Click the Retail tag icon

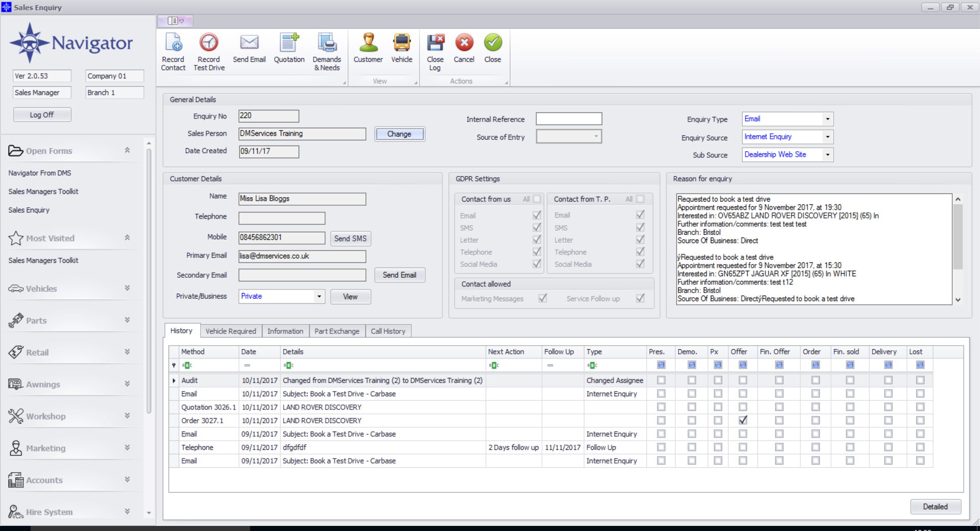[16, 352]
